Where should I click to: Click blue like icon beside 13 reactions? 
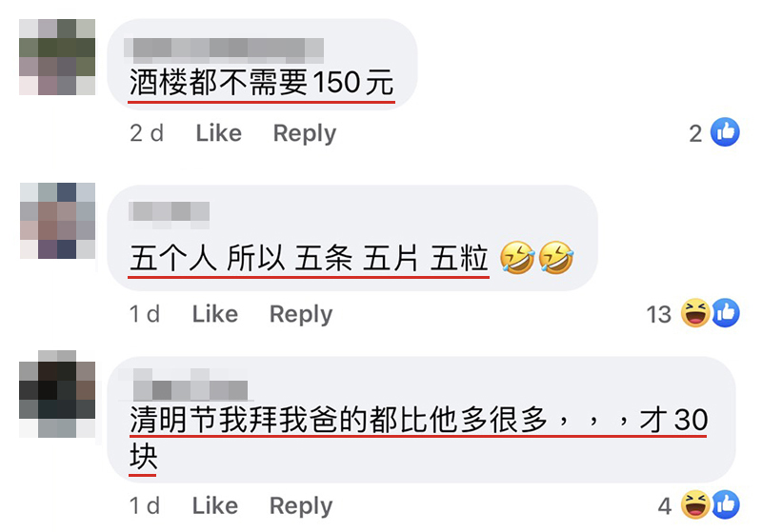(x=726, y=313)
